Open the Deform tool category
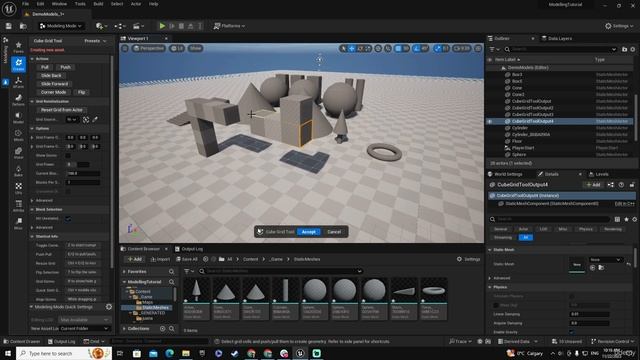This screenshot has width=640, height=360. (x=18, y=100)
